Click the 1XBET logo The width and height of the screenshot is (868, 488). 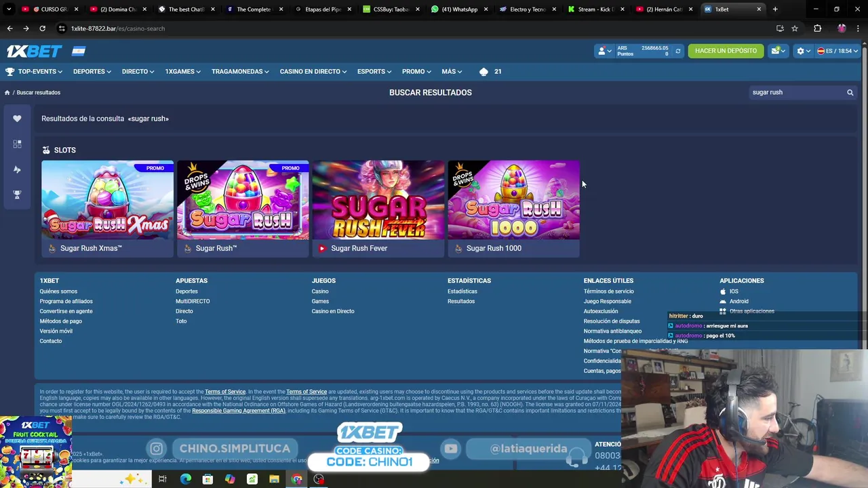click(x=34, y=52)
